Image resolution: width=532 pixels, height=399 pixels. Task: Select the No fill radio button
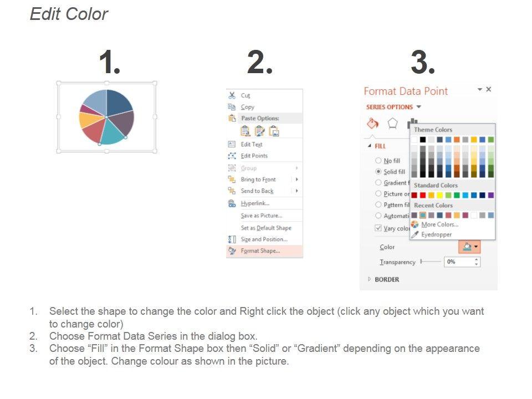(378, 161)
